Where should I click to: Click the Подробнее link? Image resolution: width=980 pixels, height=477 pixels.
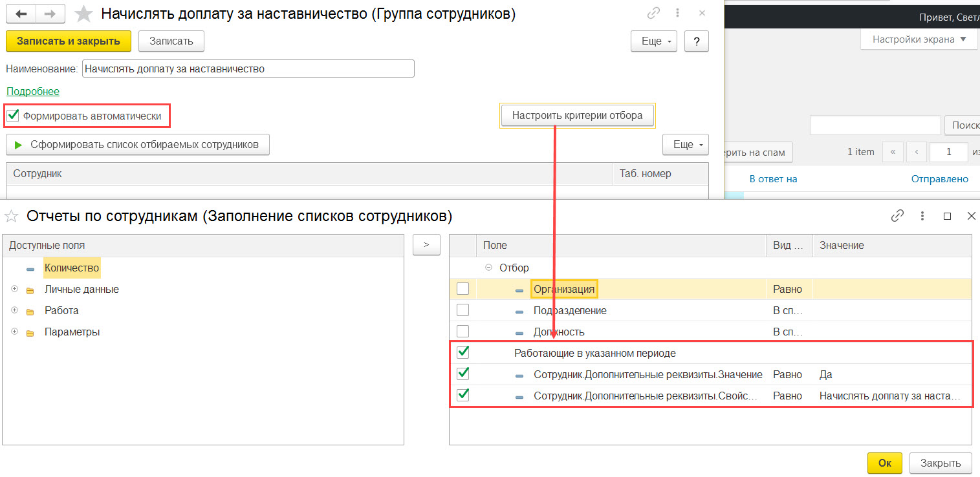[x=33, y=92]
